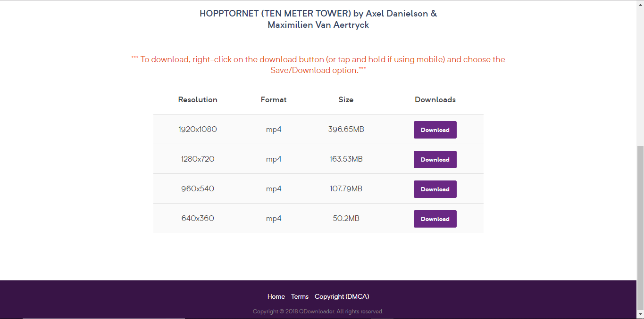
Task: Open the Terms footer link
Action: point(300,296)
